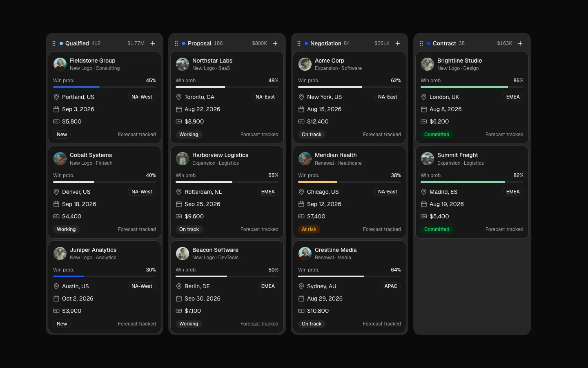
Task: Click At risk status on Meridian Health
Action: click(x=309, y=229)
